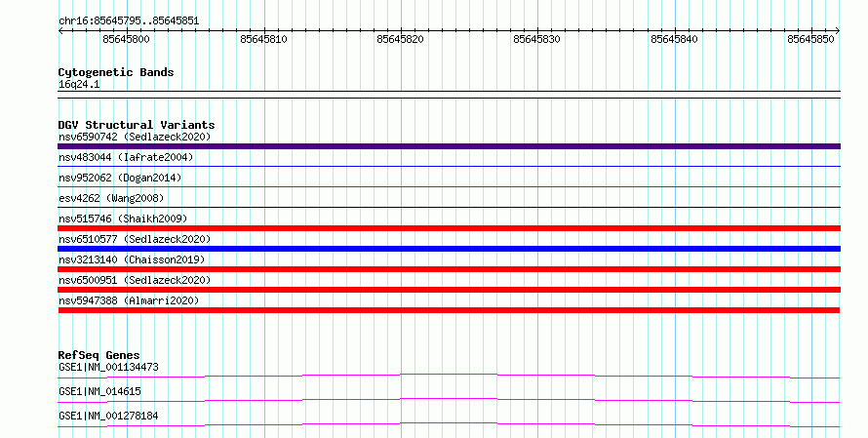Click ruler position label 85645840
This screenshot has height=438, width=868.
pyautogui.click(x=674, y=39)
